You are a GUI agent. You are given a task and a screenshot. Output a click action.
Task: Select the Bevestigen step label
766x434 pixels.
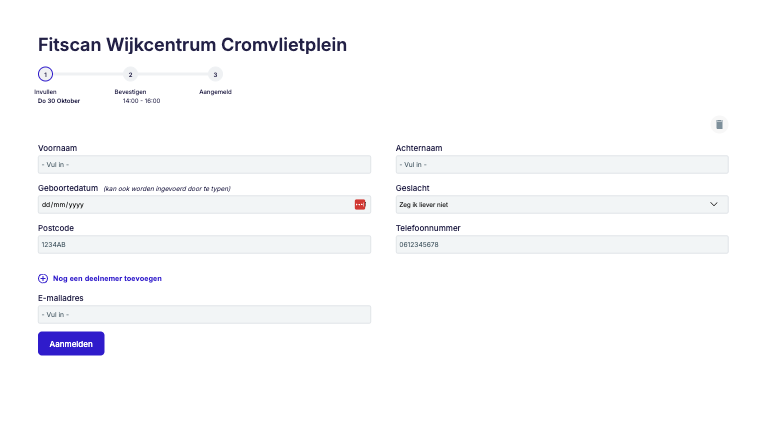click(130, 92)
